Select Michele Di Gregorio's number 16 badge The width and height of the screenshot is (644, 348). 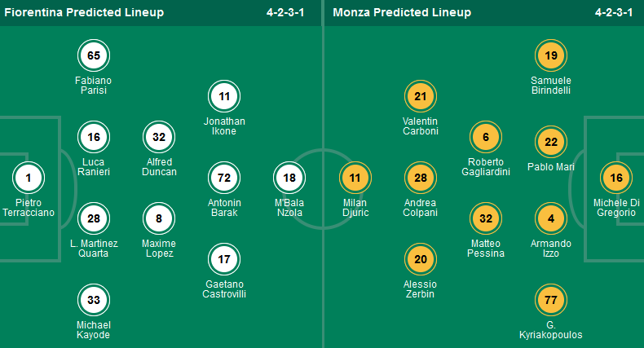tap(615, 178)
